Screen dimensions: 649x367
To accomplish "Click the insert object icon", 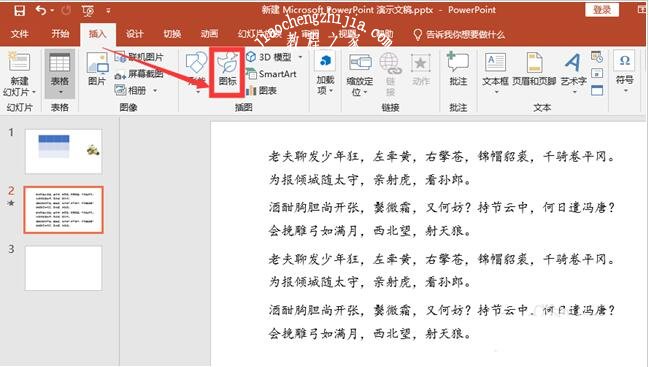I will 597,90.
